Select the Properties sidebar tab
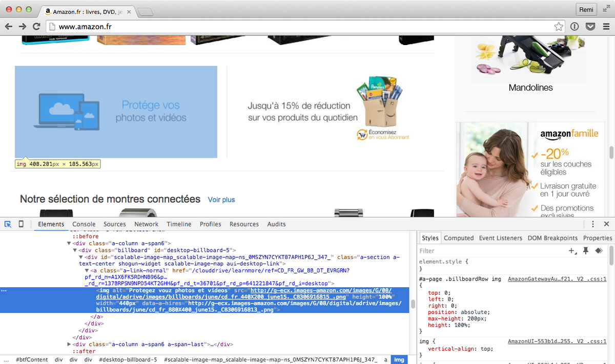 tap(598, 238)
